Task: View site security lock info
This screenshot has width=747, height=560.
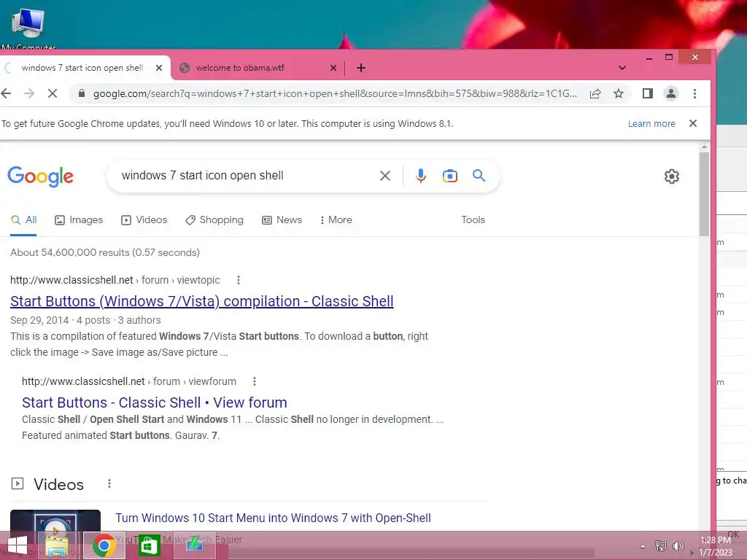Action: 82,93
